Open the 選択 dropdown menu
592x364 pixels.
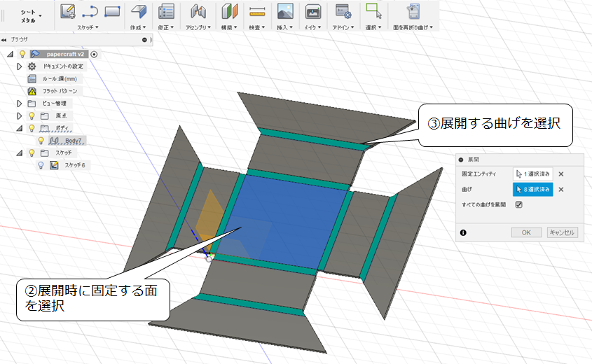pos(373,27)
